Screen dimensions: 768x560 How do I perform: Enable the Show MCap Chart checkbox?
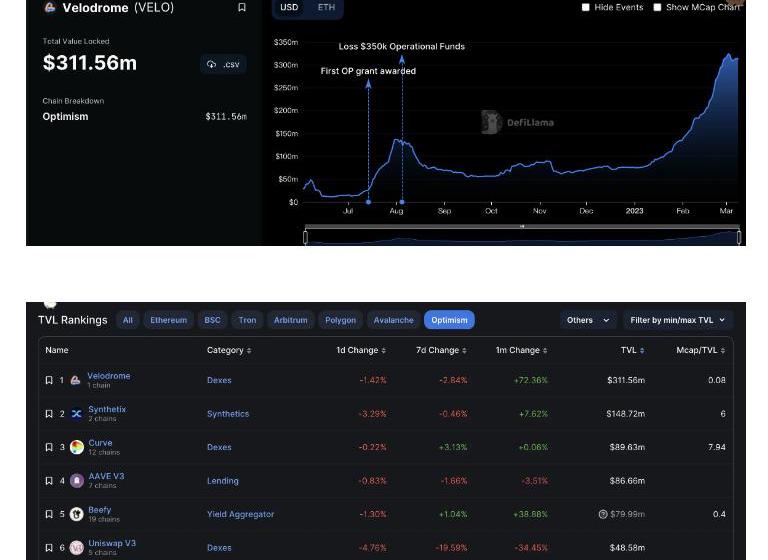coord(657,7)
